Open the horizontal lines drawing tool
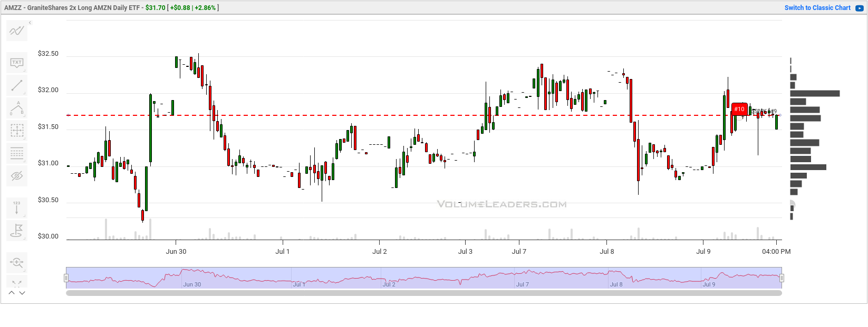Viewport: 868px width, 327px height. tap(17, 153)
